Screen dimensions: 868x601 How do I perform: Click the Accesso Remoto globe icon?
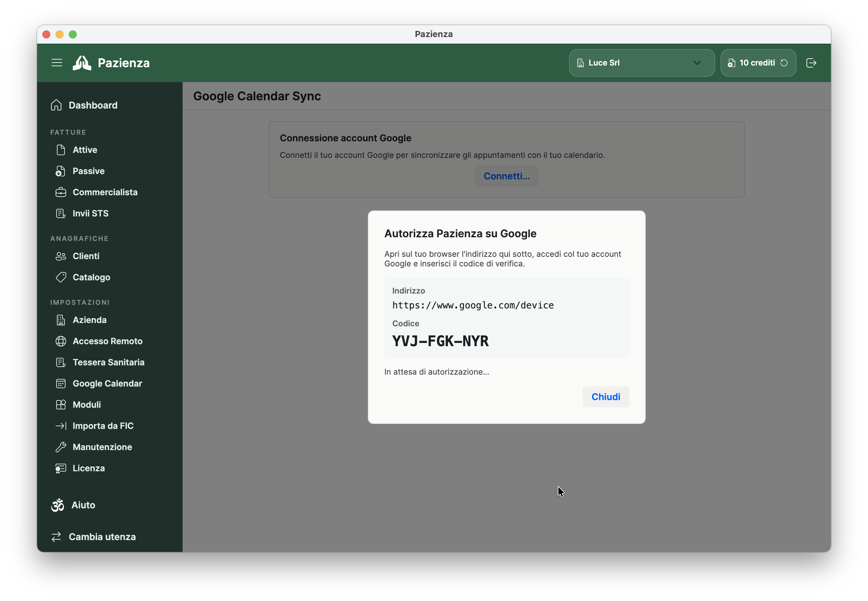61,341
